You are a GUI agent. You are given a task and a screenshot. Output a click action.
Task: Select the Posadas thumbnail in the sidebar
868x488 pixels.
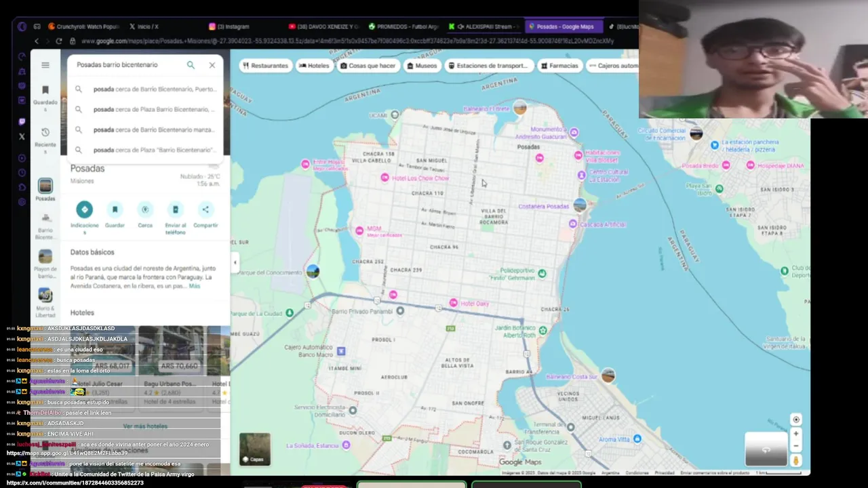tap(45, 189)
